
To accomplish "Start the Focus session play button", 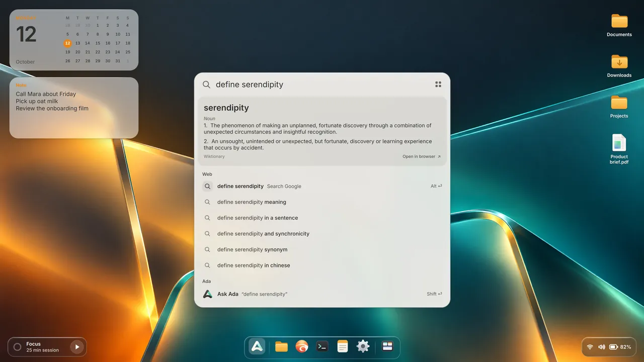I will pyautogui.click(x=77, y=347).
